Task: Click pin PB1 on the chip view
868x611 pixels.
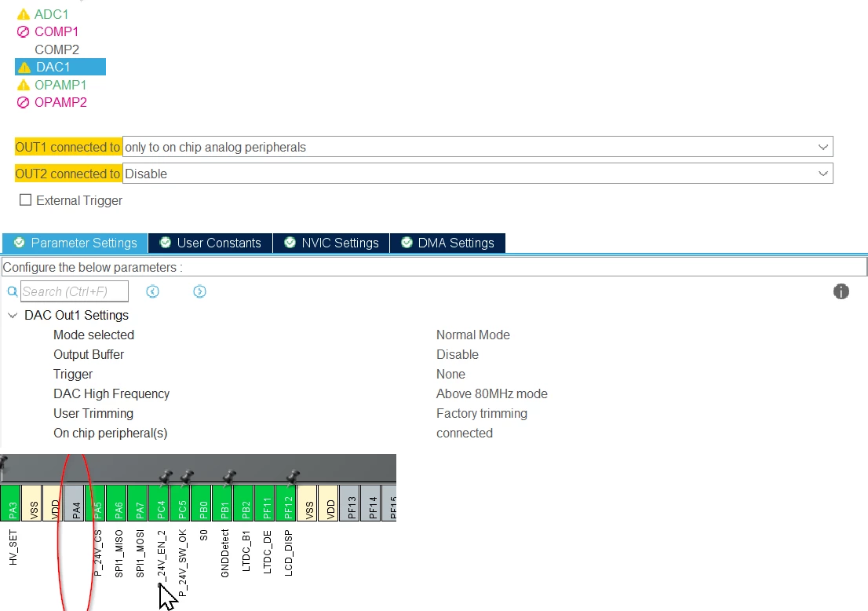Action: point(223,503)
